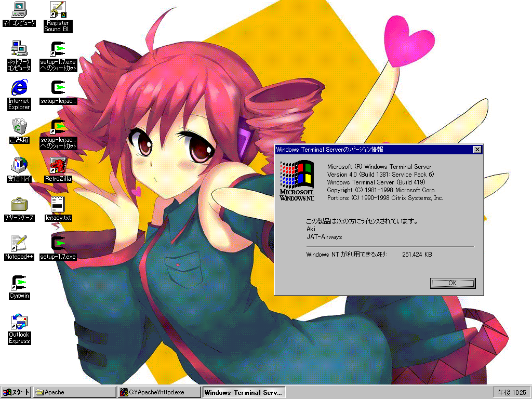The width and height of the screenshot is (532, 399).
Task: Select the Recycle Bin icon
Action: (19, 126)
